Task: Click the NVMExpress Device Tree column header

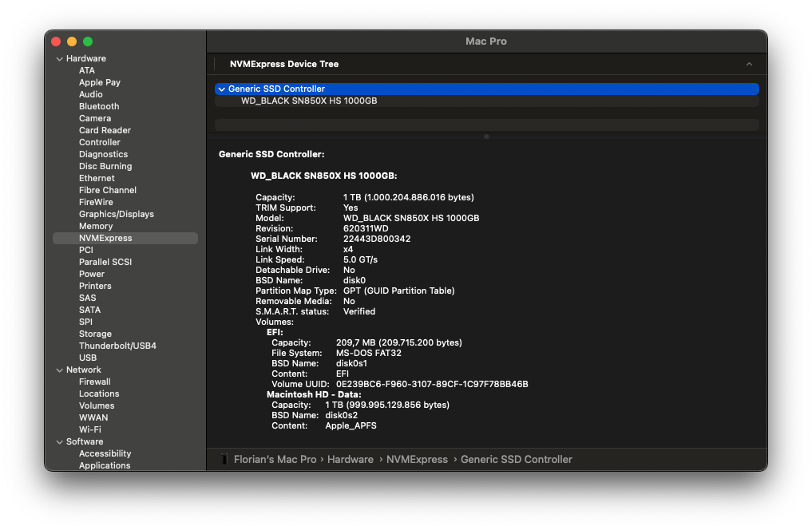Action: click(x=284, y=64)
